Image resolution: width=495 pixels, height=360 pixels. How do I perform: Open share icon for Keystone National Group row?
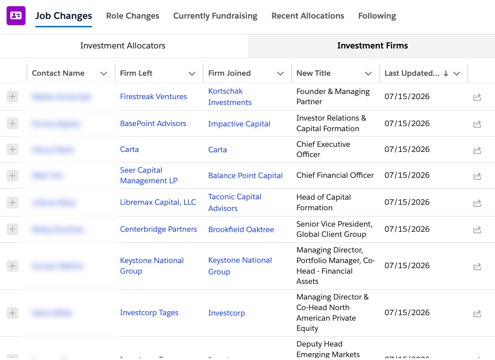(477, 266)
